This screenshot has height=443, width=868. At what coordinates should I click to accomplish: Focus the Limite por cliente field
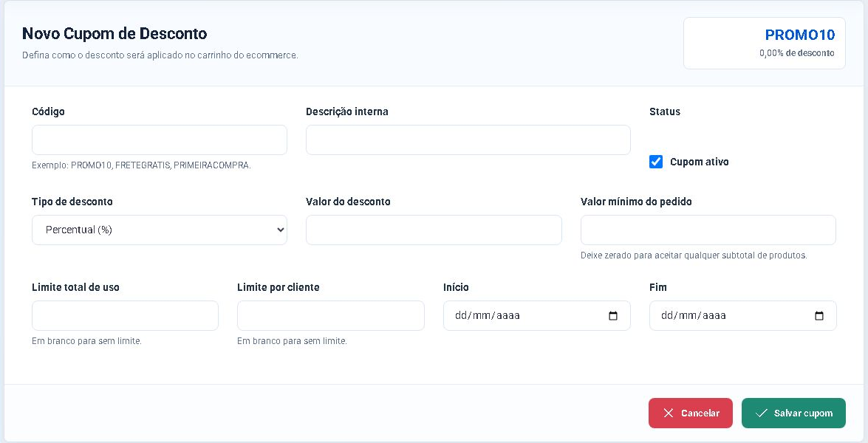pos(331,316)
